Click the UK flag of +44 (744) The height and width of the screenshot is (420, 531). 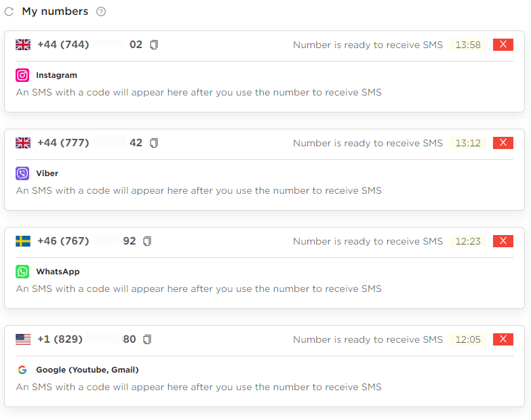(x=23, y=45)
